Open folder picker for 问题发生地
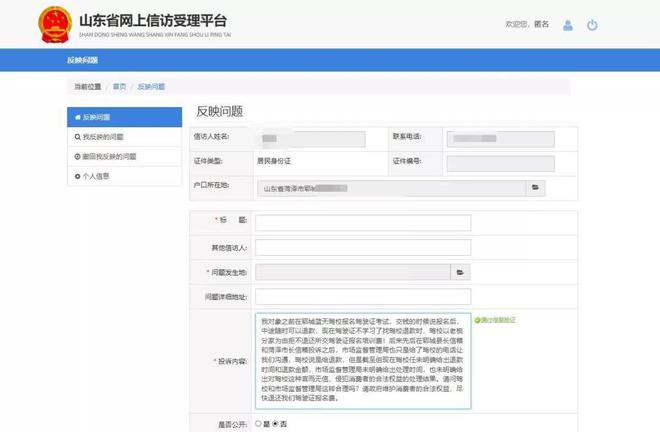 coord(460,271)
